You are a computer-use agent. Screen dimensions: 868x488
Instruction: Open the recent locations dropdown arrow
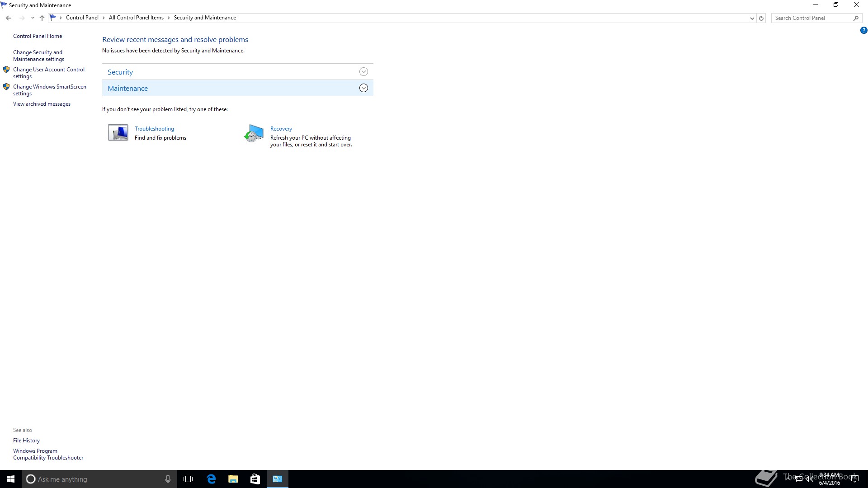point(33,18)
